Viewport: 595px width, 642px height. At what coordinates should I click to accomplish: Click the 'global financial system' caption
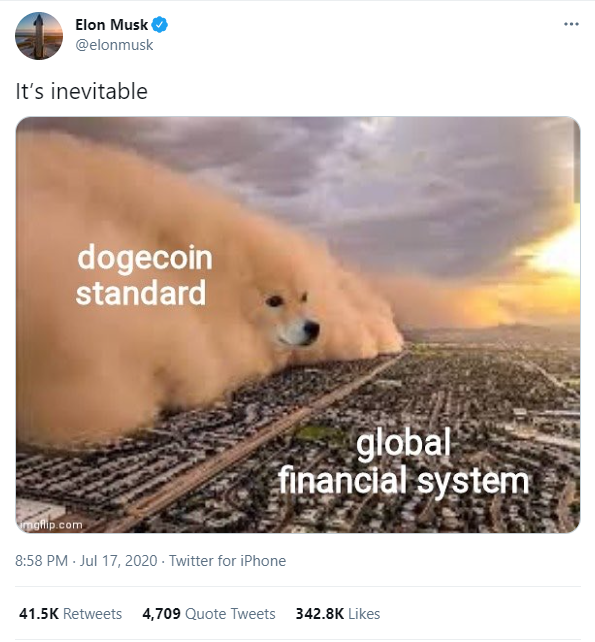[403, 461]
